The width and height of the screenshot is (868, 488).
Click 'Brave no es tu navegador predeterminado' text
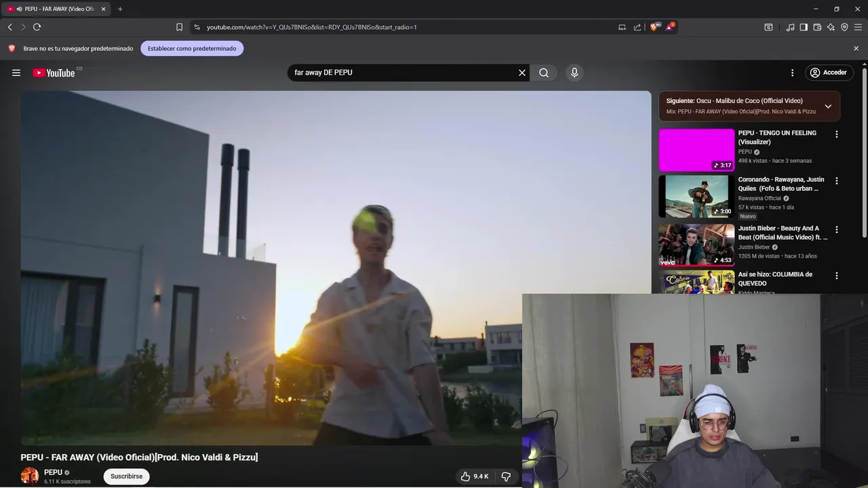click(x=78, y=49)
